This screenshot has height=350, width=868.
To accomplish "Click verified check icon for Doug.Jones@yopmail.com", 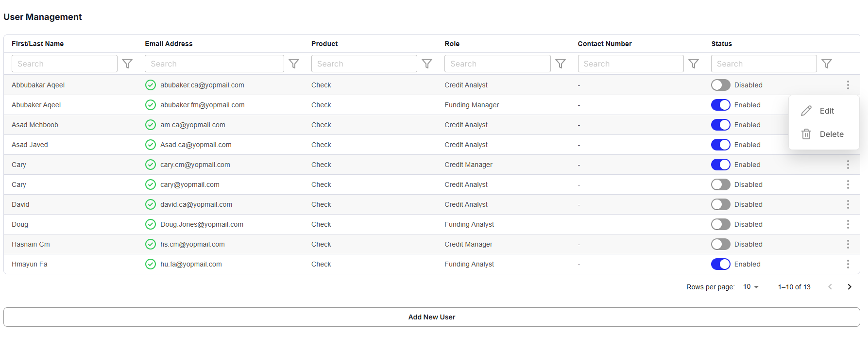I will click(x=151, y=224).
